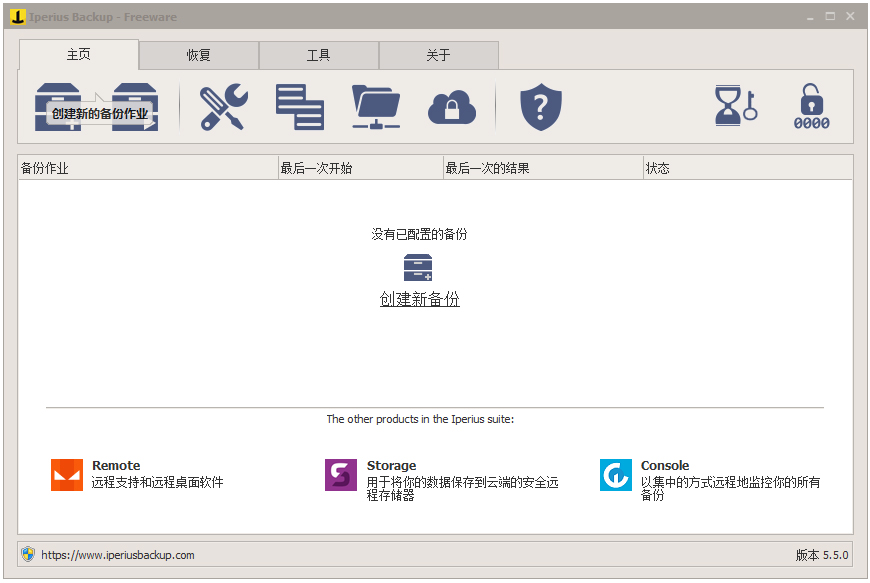Click the shield icon in status bar
This screenshot has height=583, width=870.
pos(28,554)
